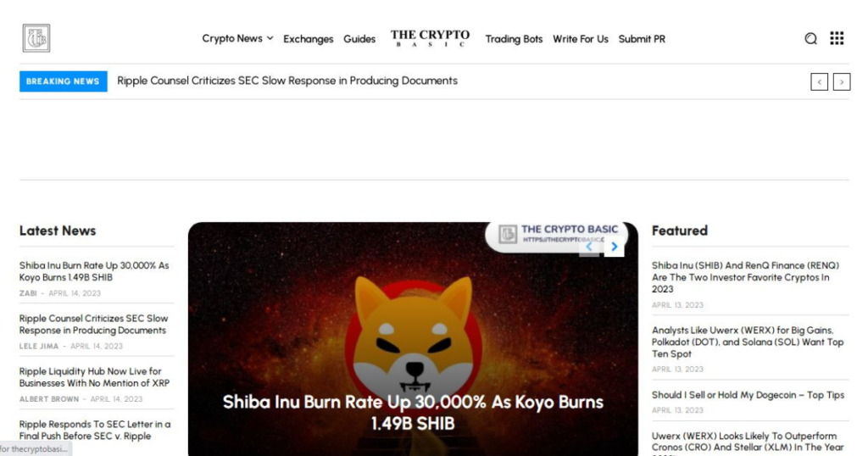Show previous breaking news headline arrow
This screenshot has width=868, height=456.
[x=820, y=82]
